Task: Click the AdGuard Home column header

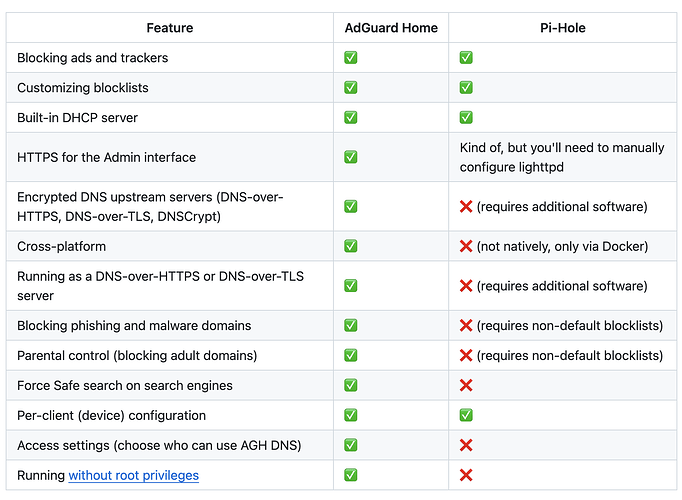Action: coord(391,28)
